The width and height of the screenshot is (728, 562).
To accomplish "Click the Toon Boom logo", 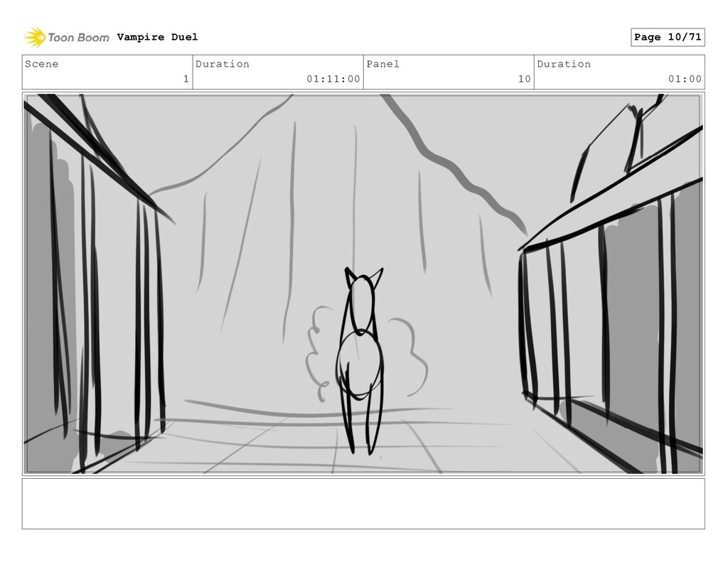I will pos(67,37).
